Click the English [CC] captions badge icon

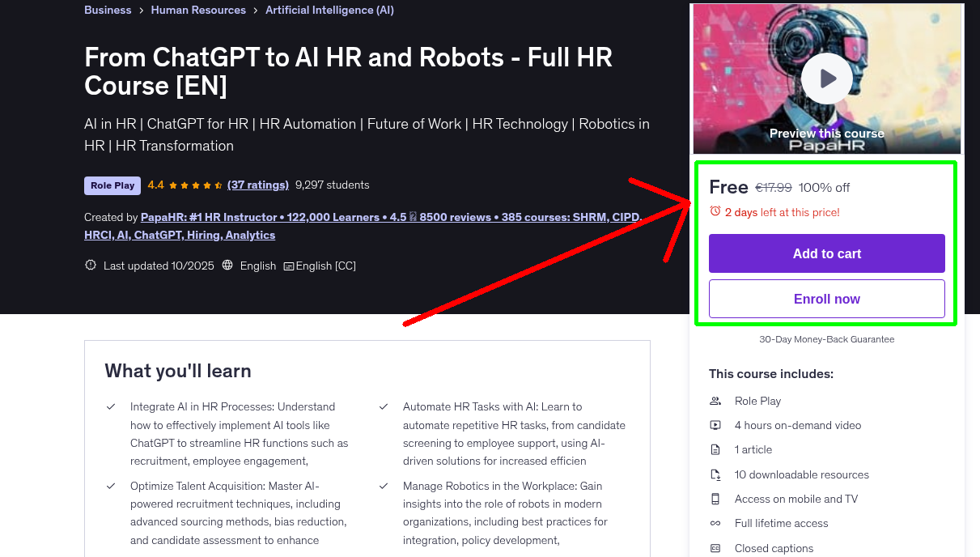288,266
